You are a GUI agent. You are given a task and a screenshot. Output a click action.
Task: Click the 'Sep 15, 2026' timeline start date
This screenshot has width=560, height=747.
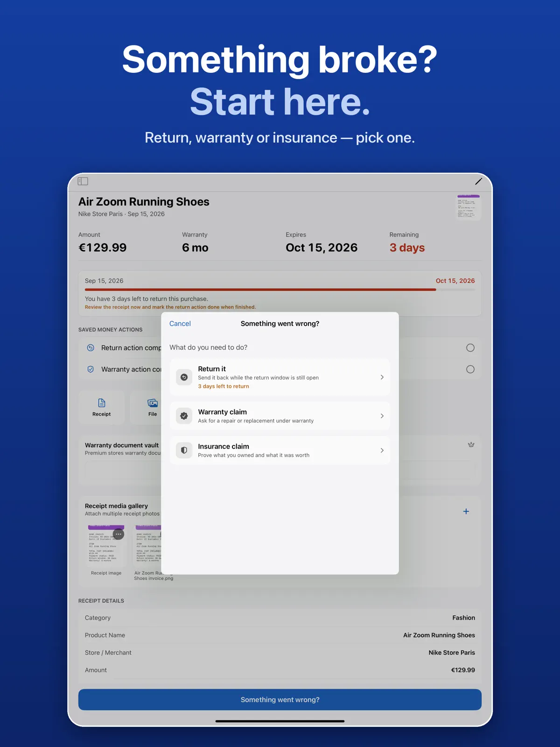click(x=104, y=281)
